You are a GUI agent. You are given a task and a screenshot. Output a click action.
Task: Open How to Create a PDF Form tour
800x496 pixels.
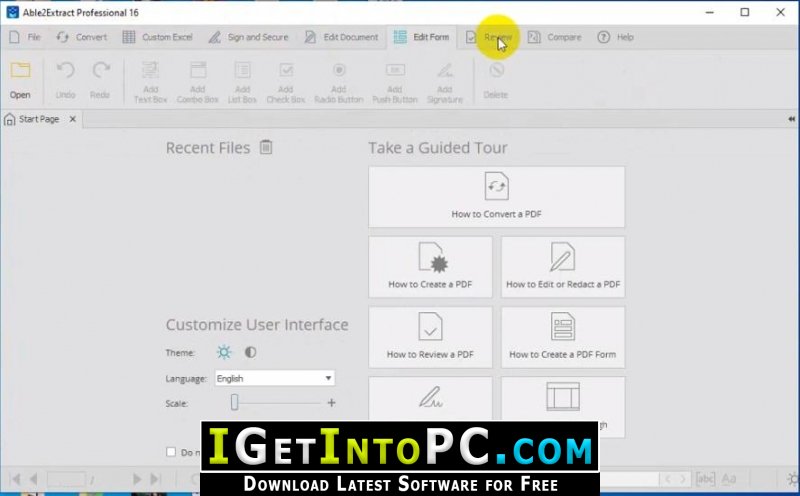(x=563, y=337)
